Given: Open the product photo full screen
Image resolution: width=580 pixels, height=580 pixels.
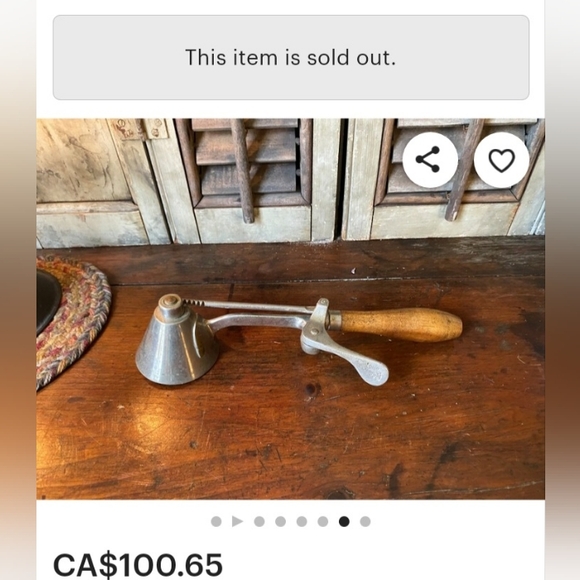Looking at the screenshot, I should click(x=290, y=309).
